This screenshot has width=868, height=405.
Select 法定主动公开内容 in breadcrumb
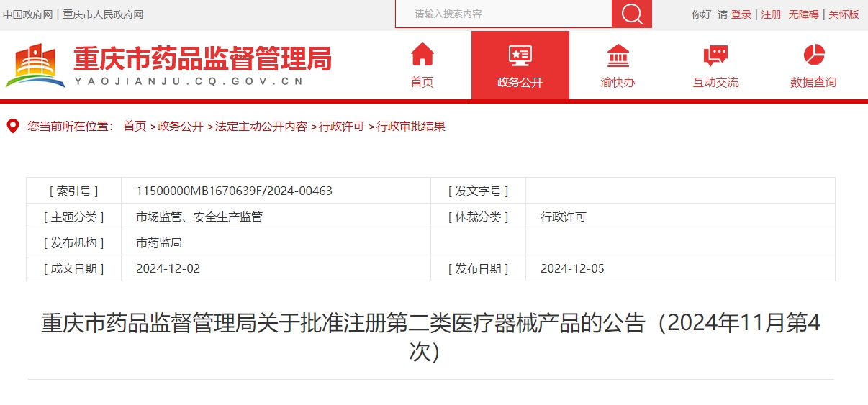coord(261,127)
